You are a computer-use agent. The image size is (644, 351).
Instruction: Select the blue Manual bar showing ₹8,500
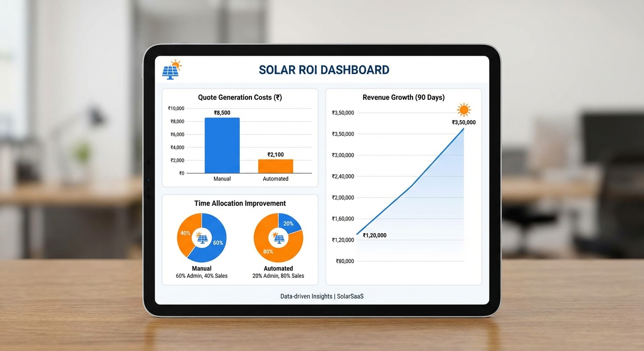[222, 145]
